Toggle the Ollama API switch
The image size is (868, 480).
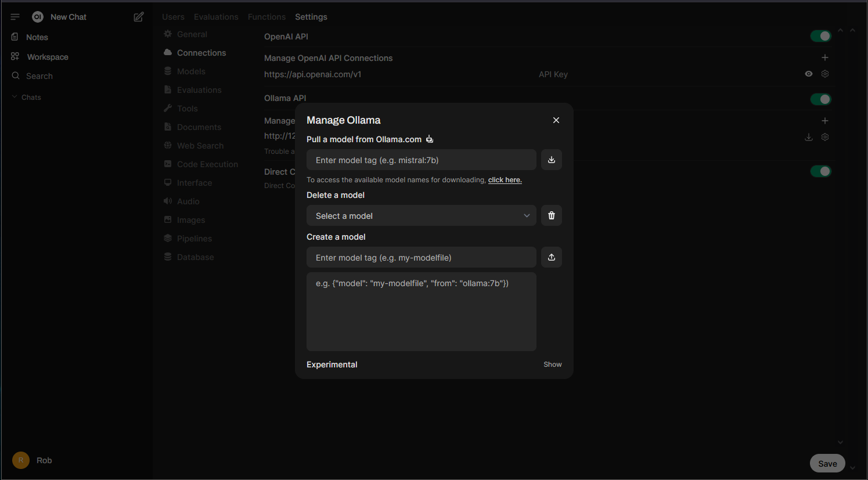coord(821,99)
